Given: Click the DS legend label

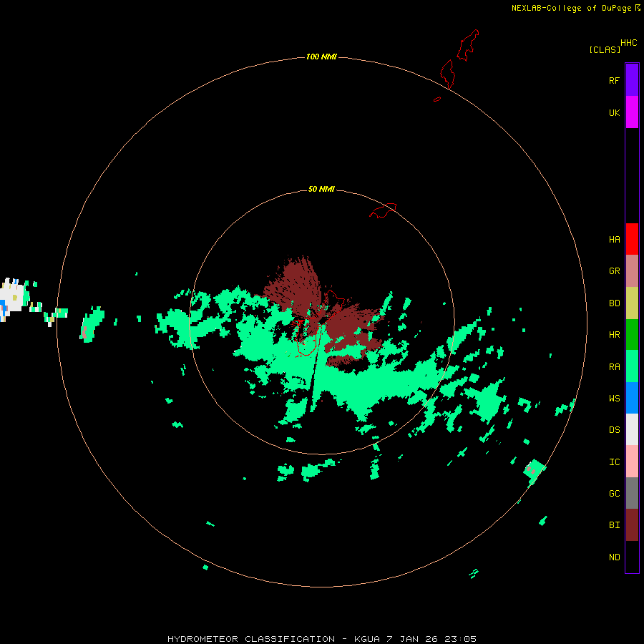Looking at the screenshot, I should point(614,430).
